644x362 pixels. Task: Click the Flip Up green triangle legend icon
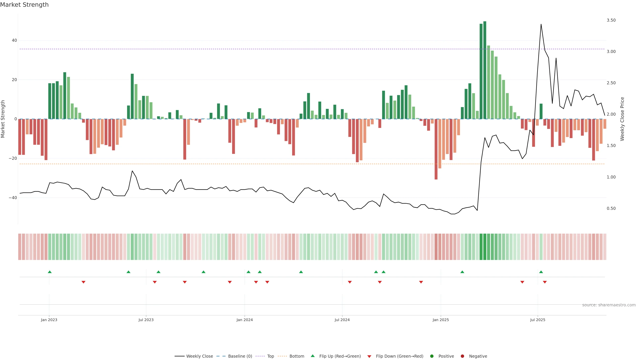[312, 356]
